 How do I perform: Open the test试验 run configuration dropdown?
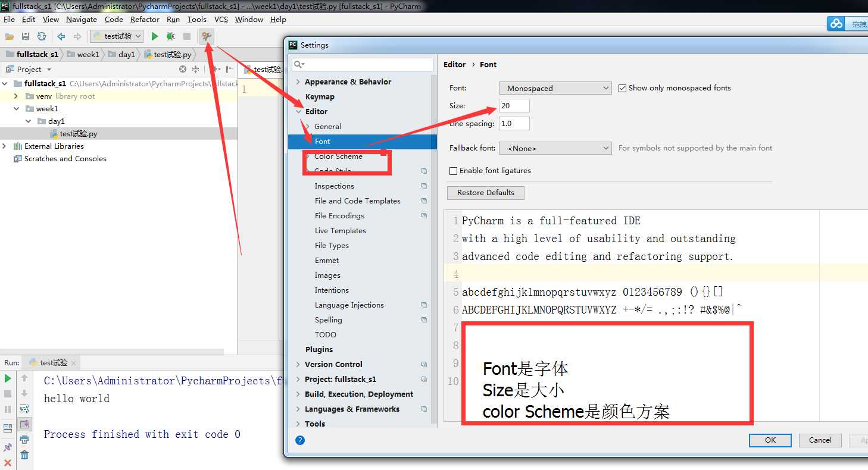point(117,36)
